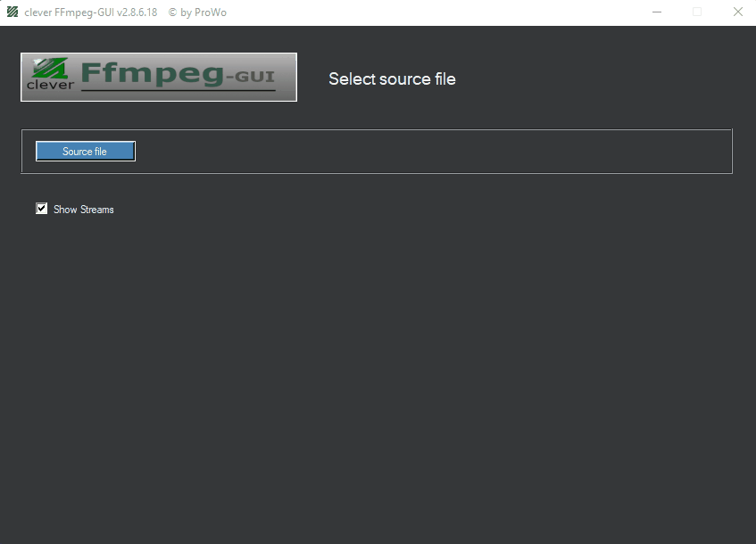Close the clever FFmpeg-GUI window

pyautogui.click(x=737, y=12)
